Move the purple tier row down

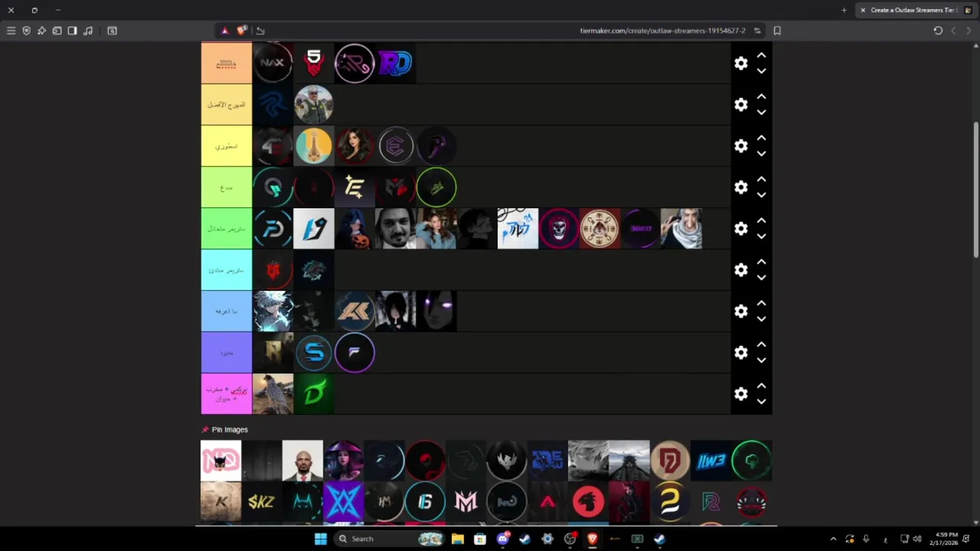coord(761,360)
